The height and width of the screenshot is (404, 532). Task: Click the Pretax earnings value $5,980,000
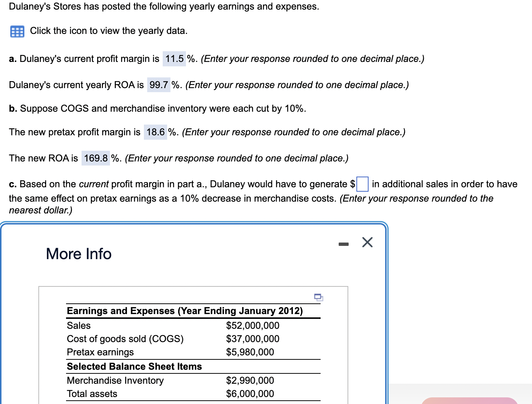click(250, 352)
